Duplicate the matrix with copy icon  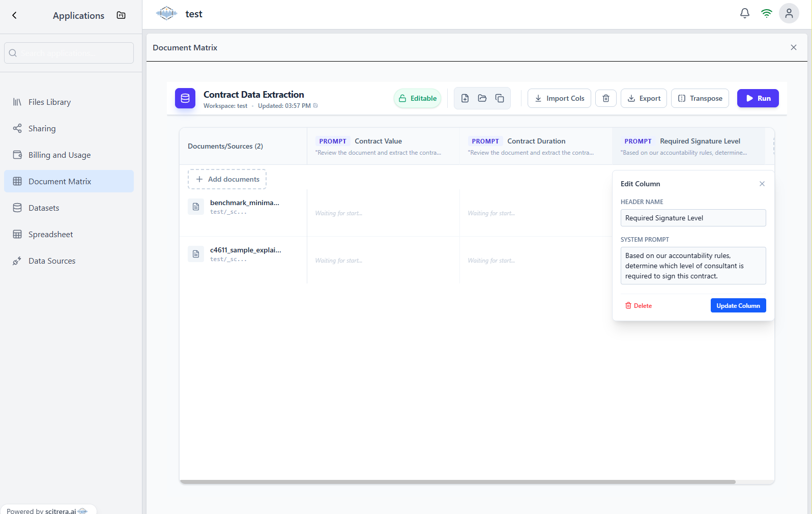pyautogui.click(x=500, y=98)
